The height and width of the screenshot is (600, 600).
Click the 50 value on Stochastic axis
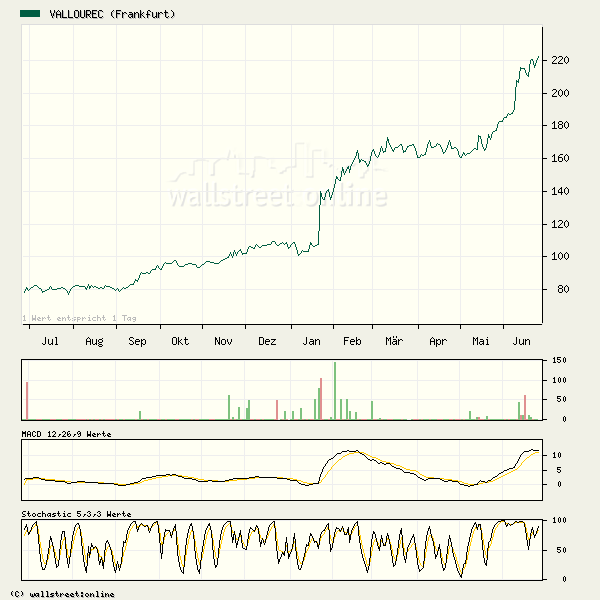[x=561, y=550]
